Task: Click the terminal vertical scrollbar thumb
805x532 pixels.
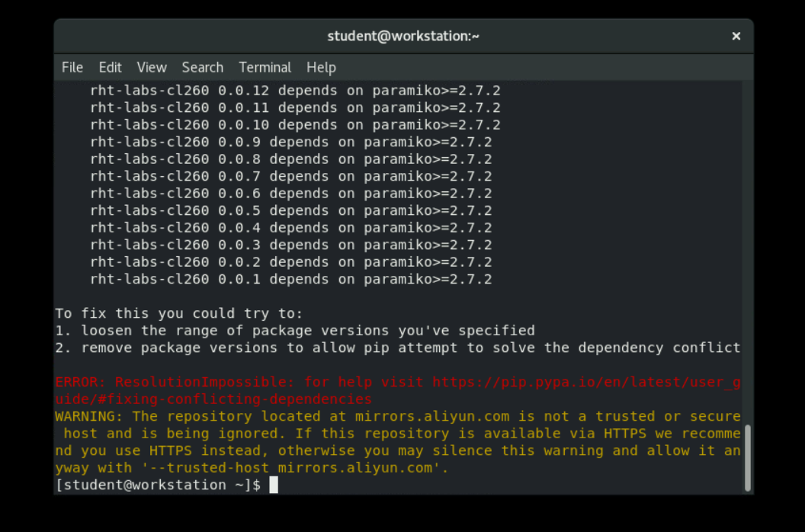Action: tap(747, 457)
